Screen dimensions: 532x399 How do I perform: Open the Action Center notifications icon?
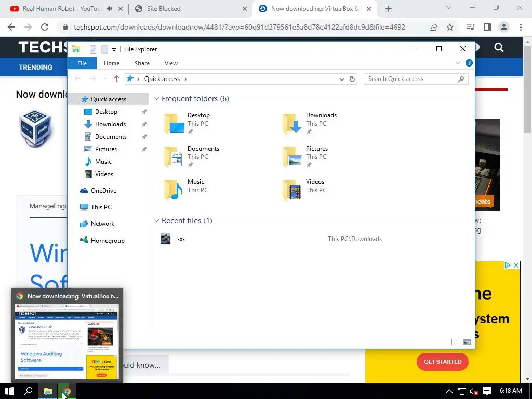point(487,392)
